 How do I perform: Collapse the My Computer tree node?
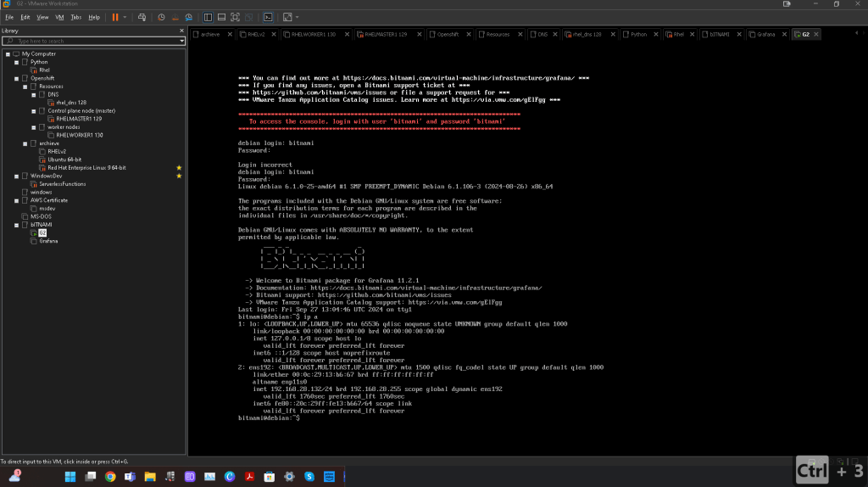click(8, 53)
